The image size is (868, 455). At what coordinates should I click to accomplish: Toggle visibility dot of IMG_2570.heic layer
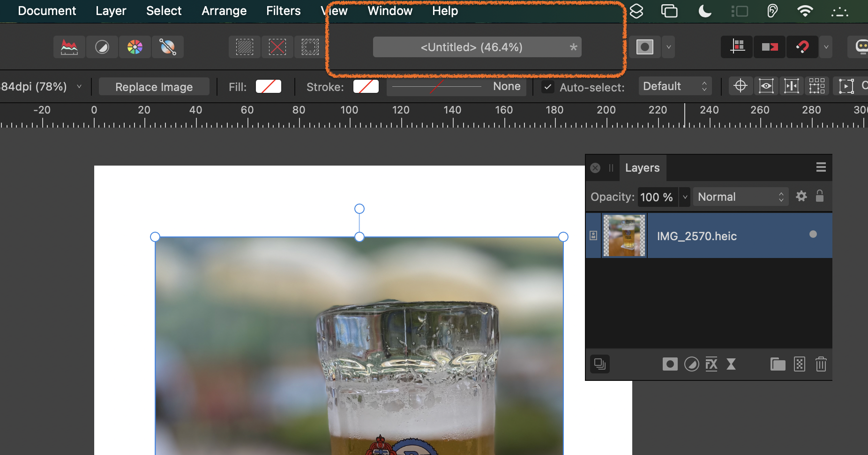coord(813,234)
